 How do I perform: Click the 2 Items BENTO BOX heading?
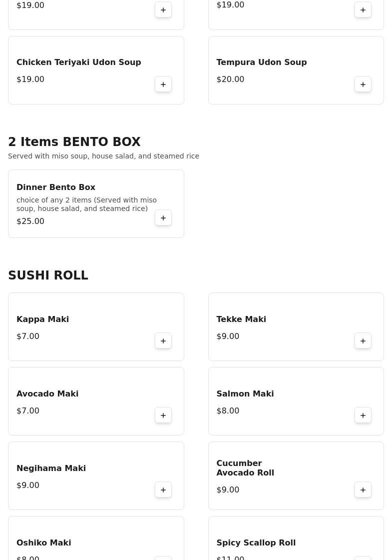(74, 142)
